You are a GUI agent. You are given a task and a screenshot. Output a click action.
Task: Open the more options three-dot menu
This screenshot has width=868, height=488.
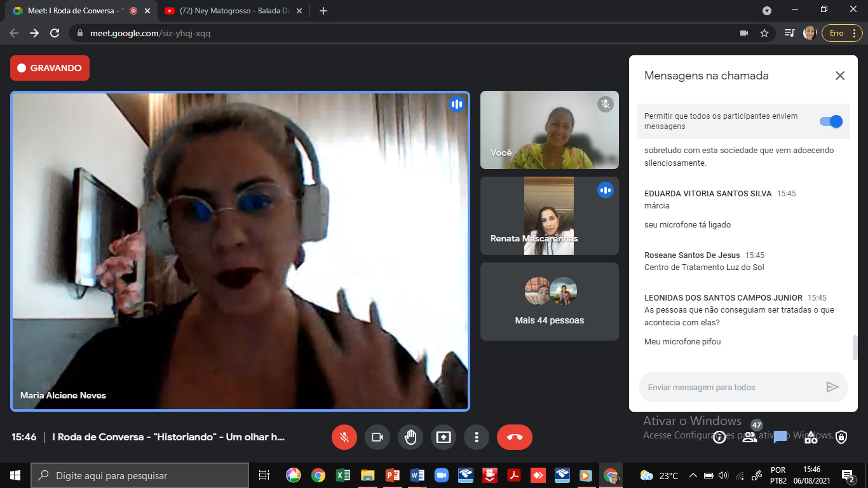[477, 437]
